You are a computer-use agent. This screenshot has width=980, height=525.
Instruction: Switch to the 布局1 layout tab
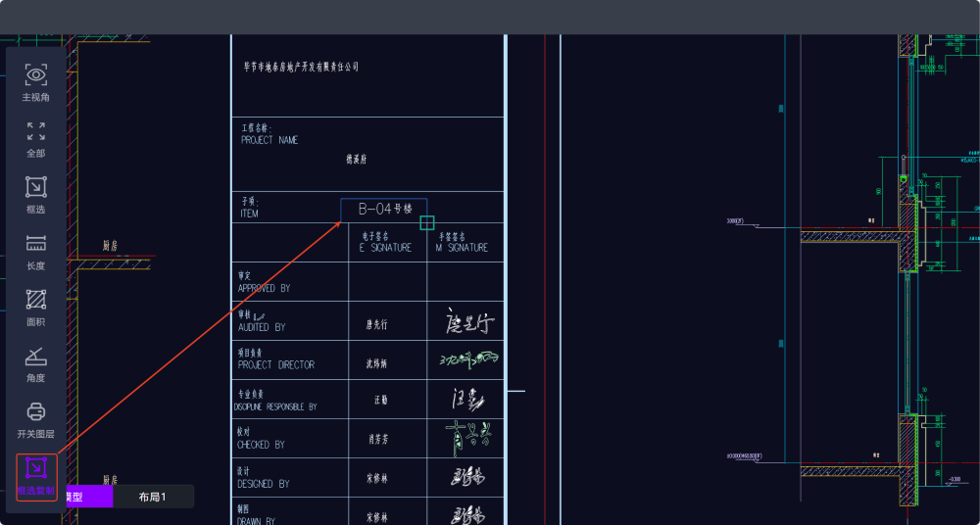pos(152,497)
